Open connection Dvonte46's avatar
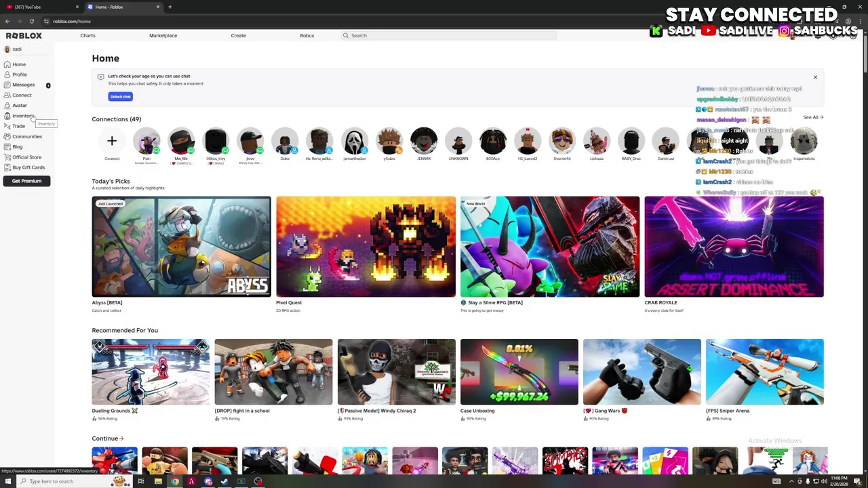This screenshot has width=868, height=488. click(562, 141)
